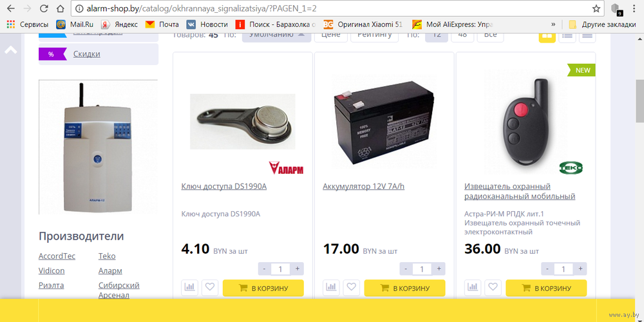Open the Mail.Ru bookmark
Screen dimensions: 644x322
click(75, 24)
